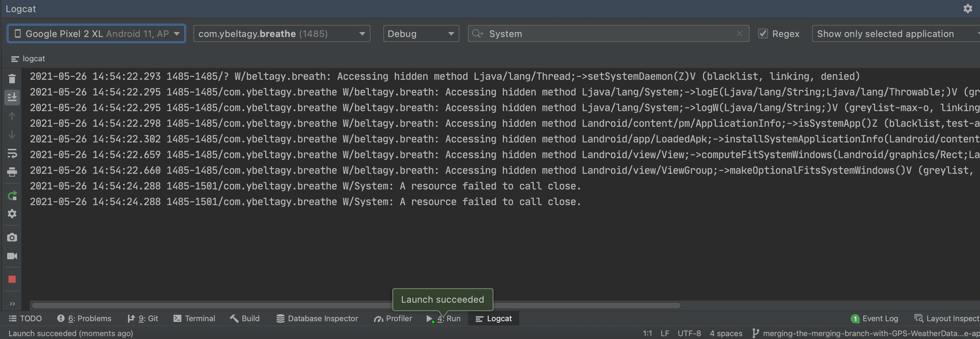Open the Git tool window
The height and width of the screenshot is (339, 980).
click(x=143, y=318)
